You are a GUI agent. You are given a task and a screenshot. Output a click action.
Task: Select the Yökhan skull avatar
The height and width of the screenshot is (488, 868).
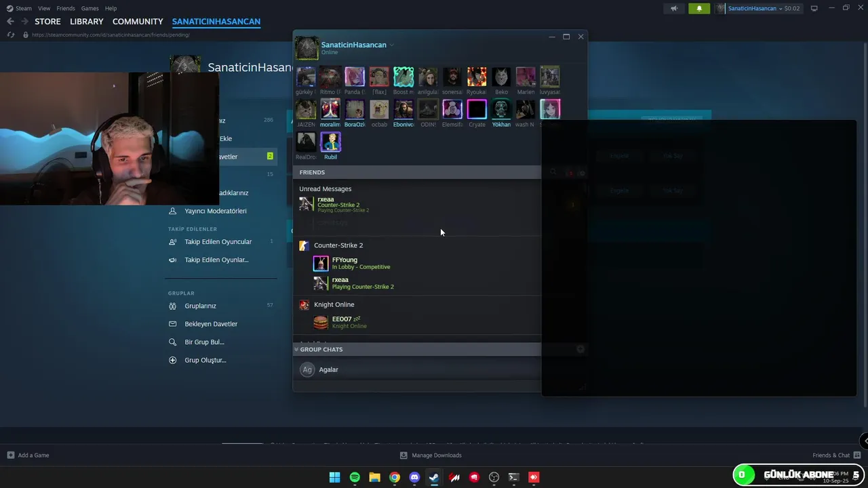click(x=501, y=109)
